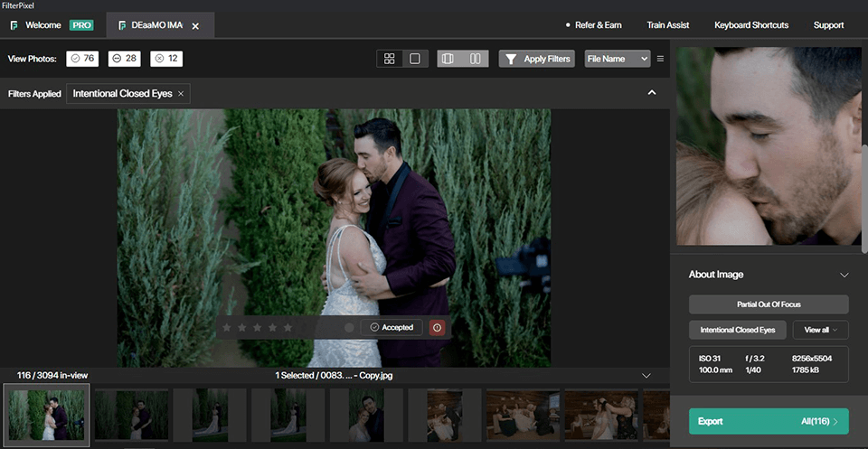Click the 1 Selected file name label

tap(334, 376)
